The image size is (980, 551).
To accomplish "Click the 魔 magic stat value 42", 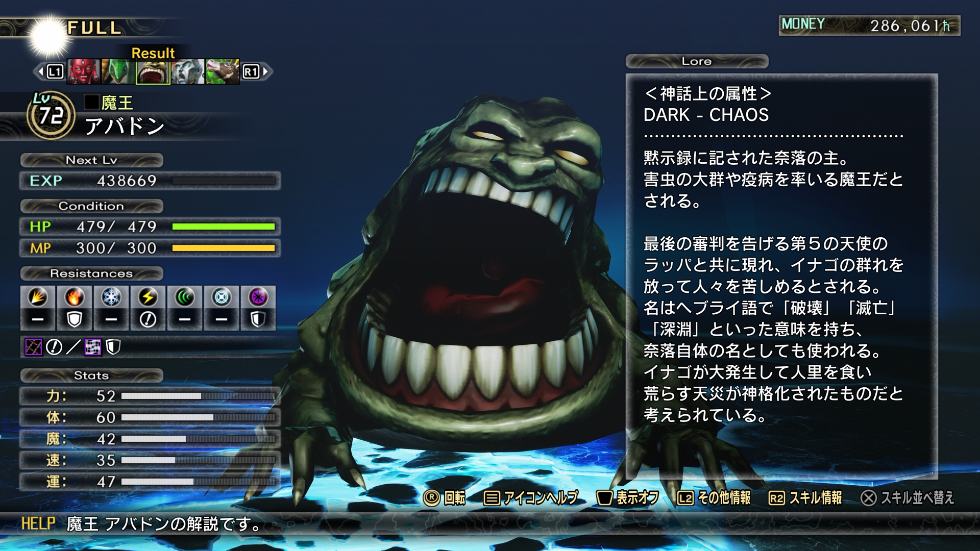I will pos(106,439).
